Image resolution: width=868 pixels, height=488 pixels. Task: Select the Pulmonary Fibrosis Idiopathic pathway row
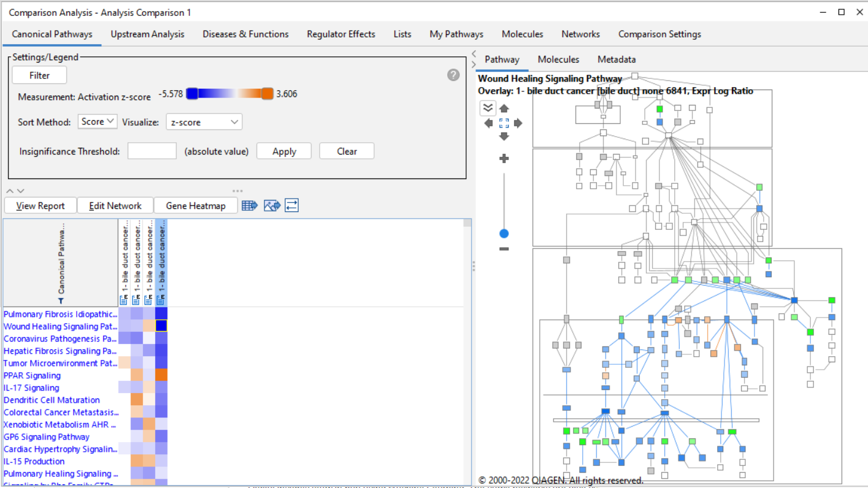(x=60, y=314)
